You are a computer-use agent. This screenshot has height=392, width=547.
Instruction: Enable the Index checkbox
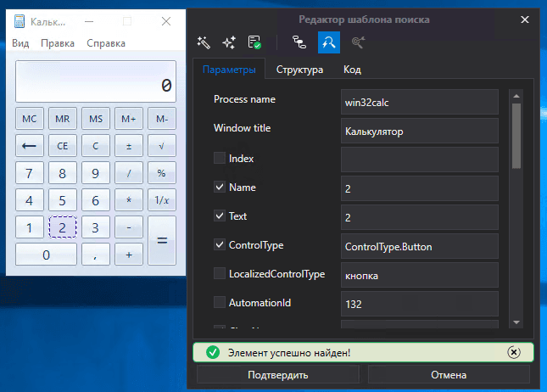[x=220, y=158]
